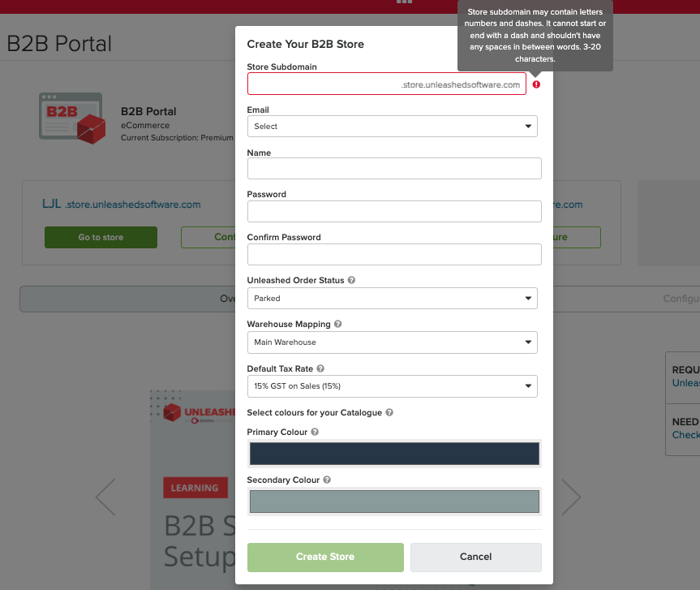Open the Primary Colour picker swatch
The height and width of the screenshot is (590, 700).
[x=395, y=454]
